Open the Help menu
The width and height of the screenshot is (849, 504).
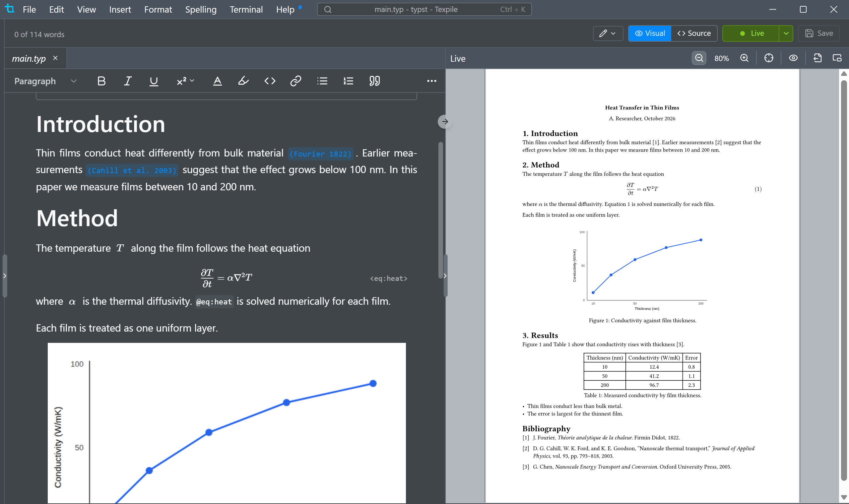pyautogui.click(x=285, y=10)
